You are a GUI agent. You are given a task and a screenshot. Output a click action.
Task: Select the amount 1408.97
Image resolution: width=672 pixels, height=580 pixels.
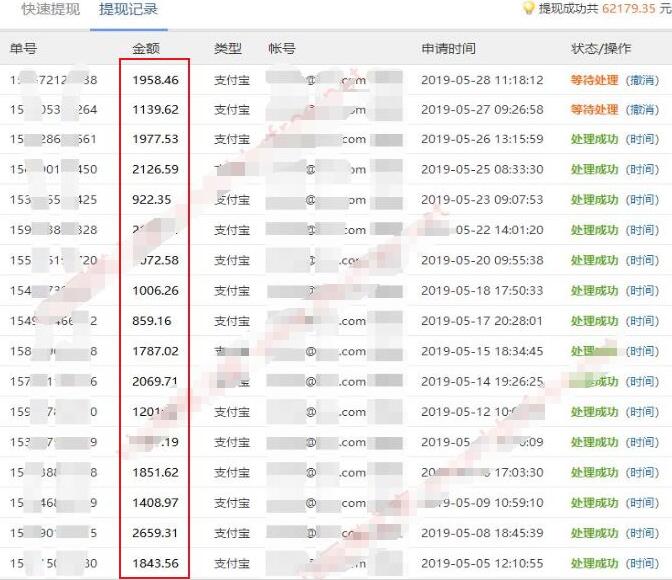(155, 503)
